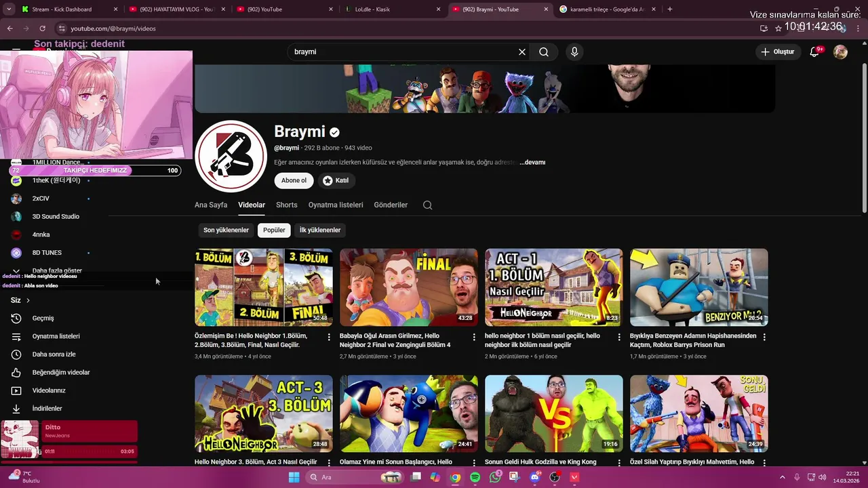The height and width of the screenshot is (488, 868).
Task: Open Windows Start menu
Action: (x=294, y=477)
